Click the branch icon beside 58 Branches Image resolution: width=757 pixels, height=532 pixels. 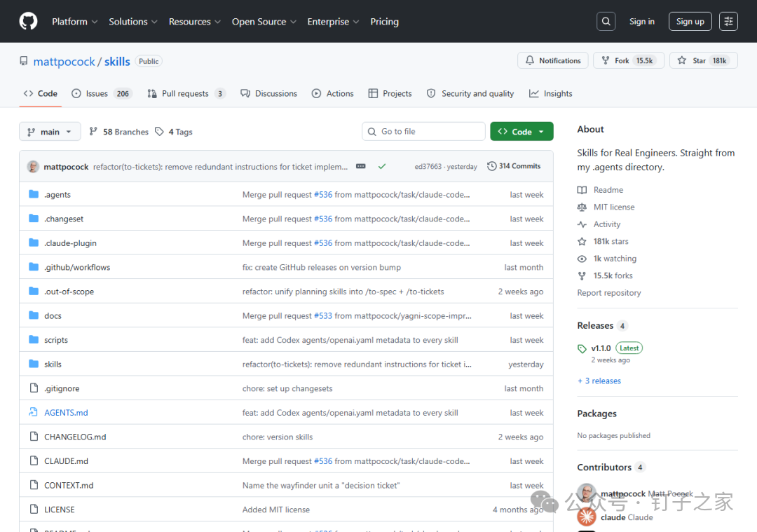[93, 131]
